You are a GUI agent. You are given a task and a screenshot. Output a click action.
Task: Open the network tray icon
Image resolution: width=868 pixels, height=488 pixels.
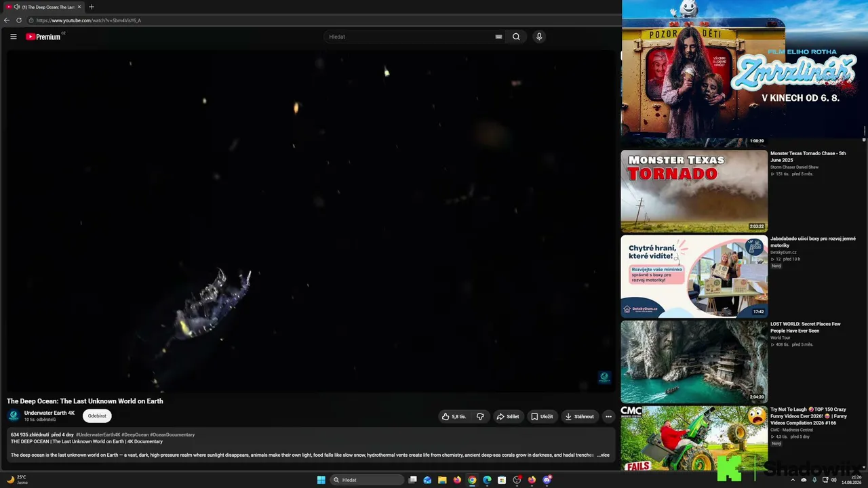pos(825,480)
